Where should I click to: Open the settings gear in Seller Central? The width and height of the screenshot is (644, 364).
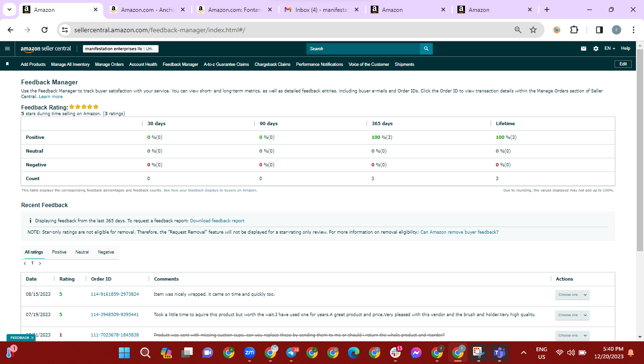596,48
